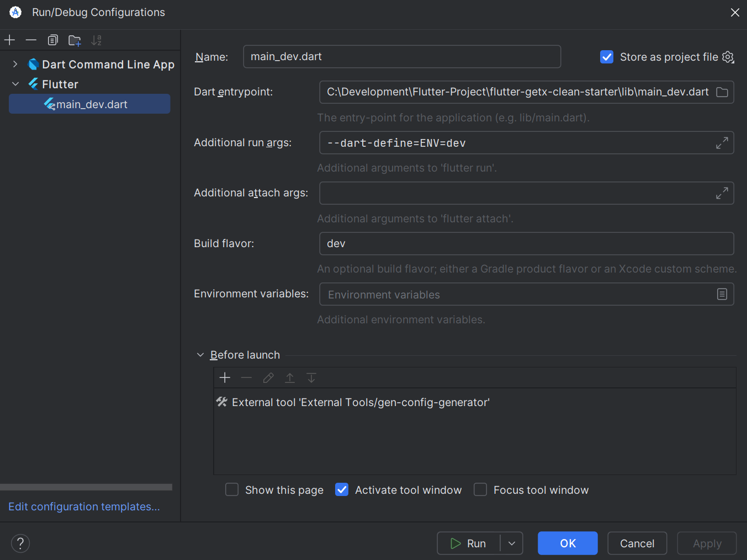Browse for Dart entrypoint folder icon
Image resolution: width=747 pixels, height=560 pixels.
pos(722,92)
